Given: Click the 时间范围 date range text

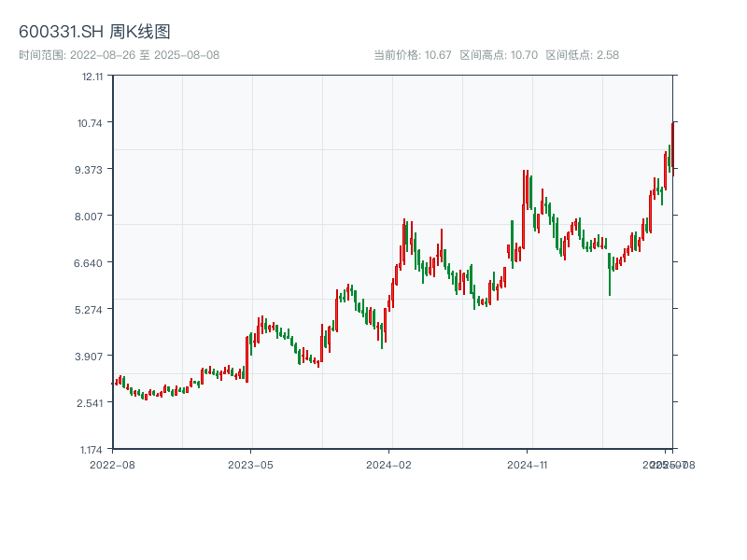Looking at the screenshot, I should click(119, 55).
